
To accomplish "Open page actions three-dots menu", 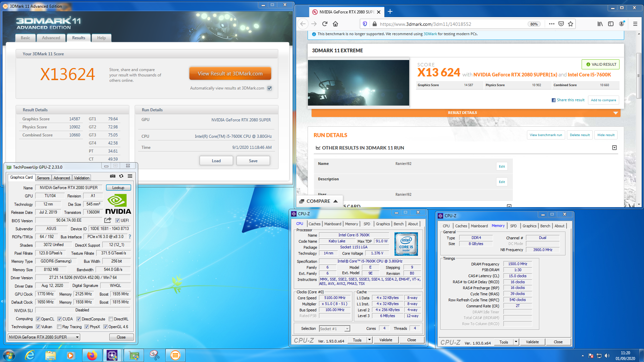I will pos(551,24).
